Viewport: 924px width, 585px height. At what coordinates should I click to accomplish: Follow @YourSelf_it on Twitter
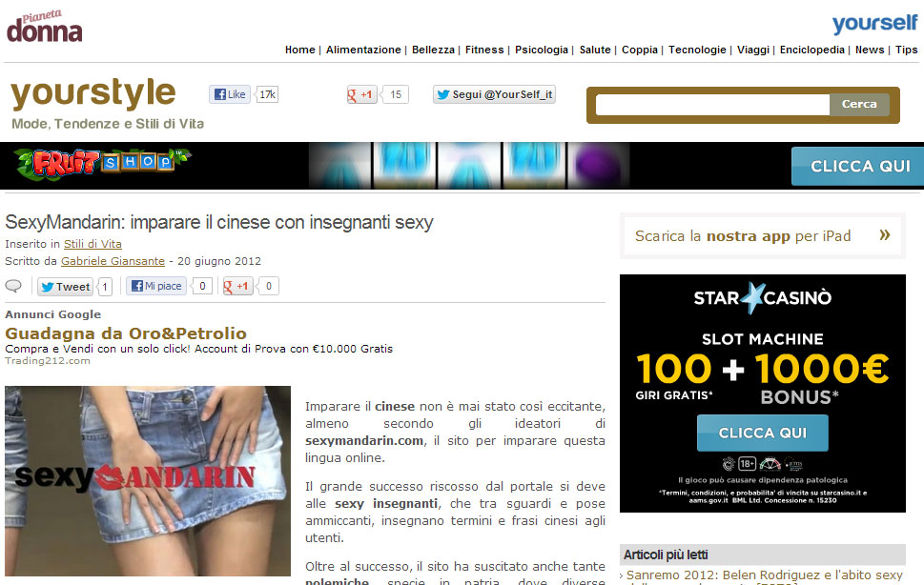click(494, 94)
